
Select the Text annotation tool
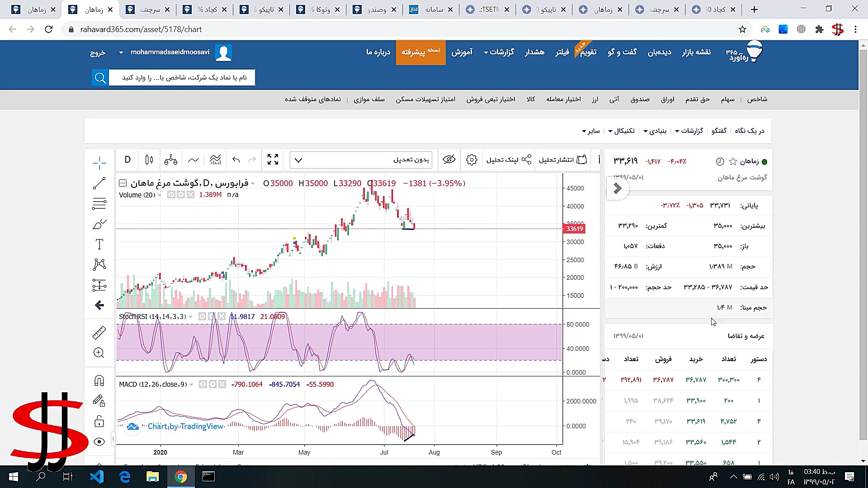coord(99,244)
